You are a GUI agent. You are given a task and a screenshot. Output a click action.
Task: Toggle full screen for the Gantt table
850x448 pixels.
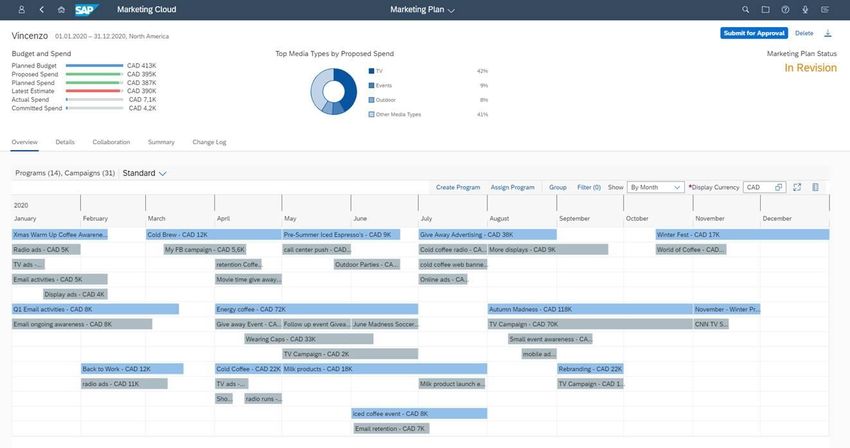point(797,187)
